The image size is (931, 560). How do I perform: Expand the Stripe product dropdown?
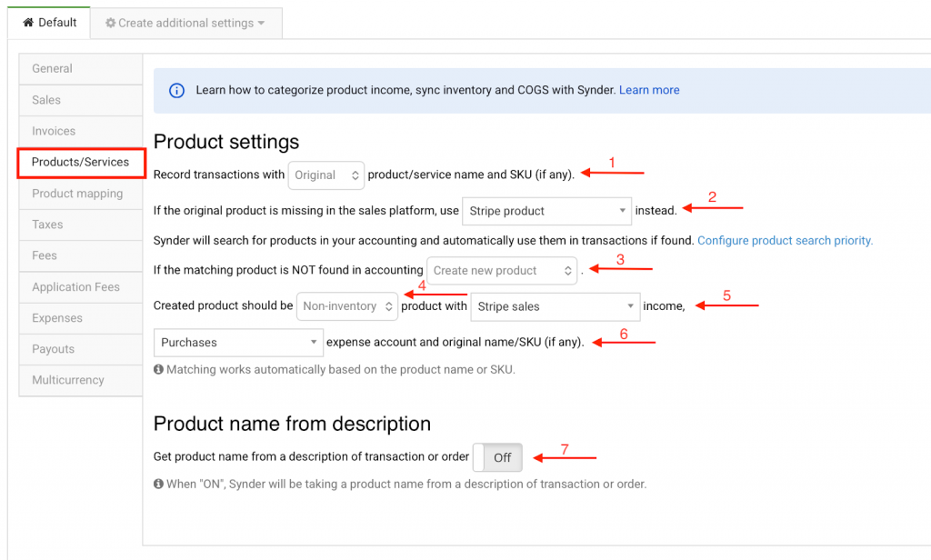coord(546,211)
